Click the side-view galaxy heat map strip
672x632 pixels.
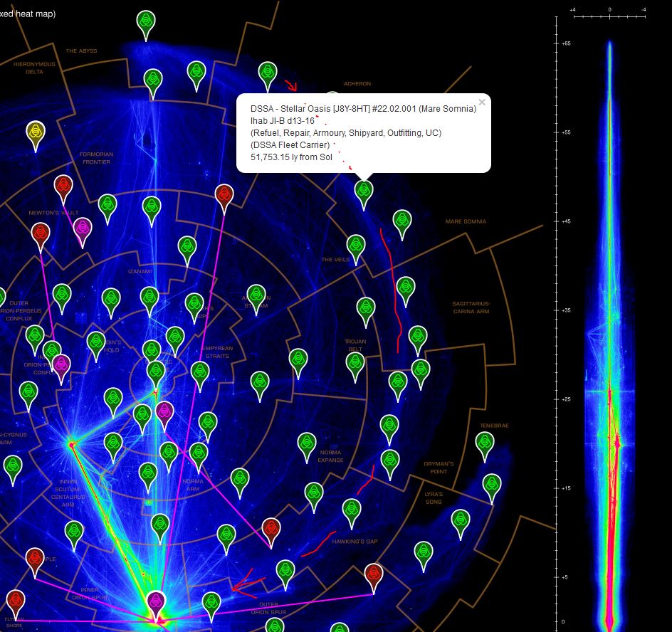click(609, 335)
